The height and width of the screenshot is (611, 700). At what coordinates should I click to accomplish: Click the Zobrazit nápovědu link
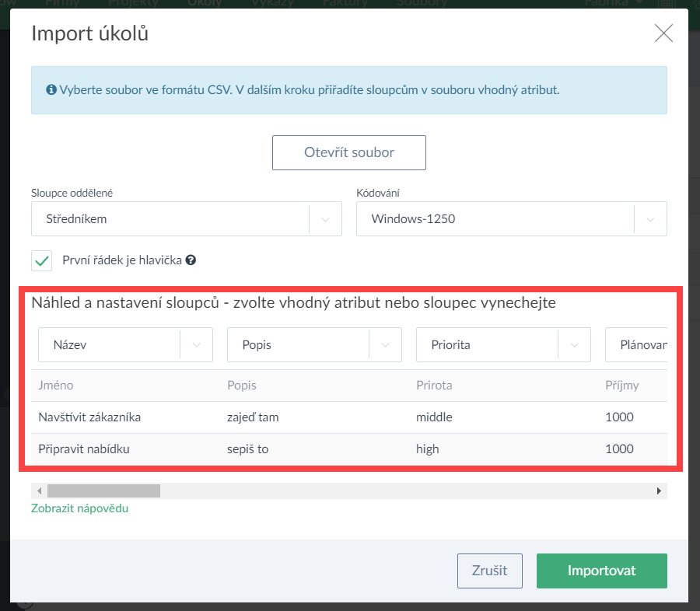pos(79,508)
